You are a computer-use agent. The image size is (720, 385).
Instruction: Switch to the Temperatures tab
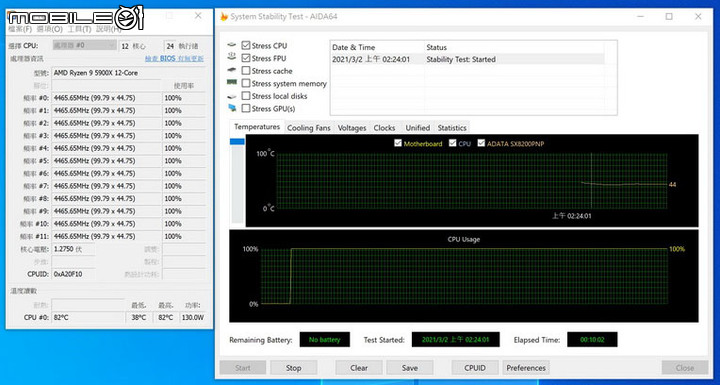click(x=257, y=127)
